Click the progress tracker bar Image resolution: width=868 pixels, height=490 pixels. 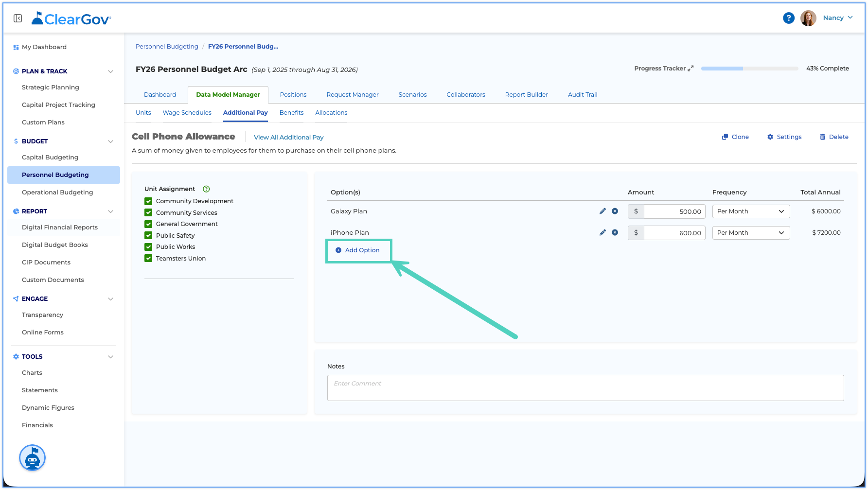[749, 69]
